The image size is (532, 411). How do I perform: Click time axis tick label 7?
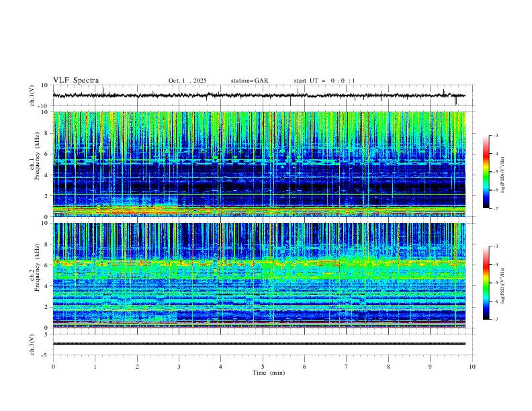[x=347, y=367]
